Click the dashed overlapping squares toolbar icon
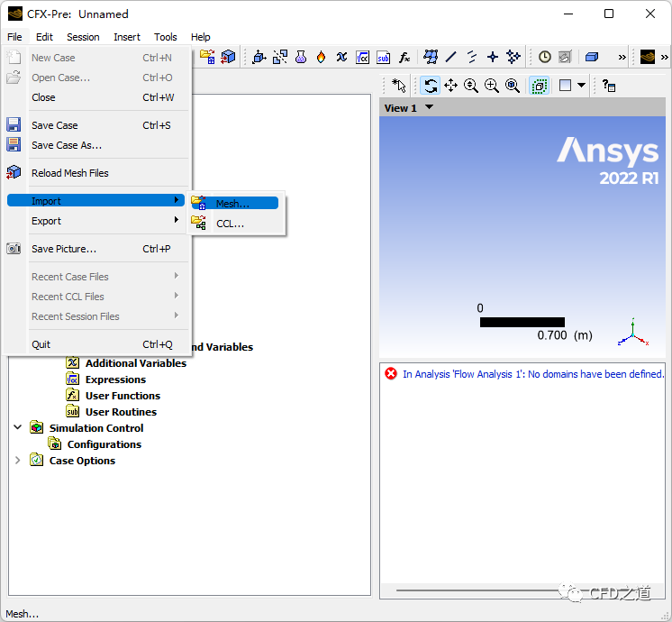This screenshot has height=622, width=672. (280, 57)
